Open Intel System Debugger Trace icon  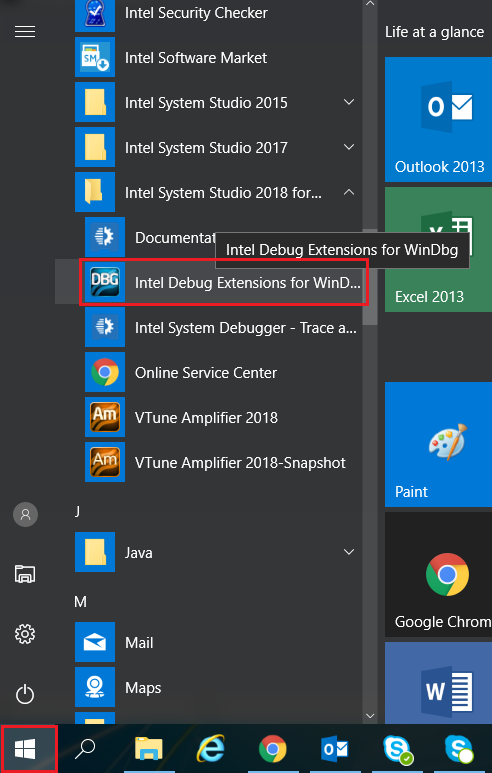point(105,327)
